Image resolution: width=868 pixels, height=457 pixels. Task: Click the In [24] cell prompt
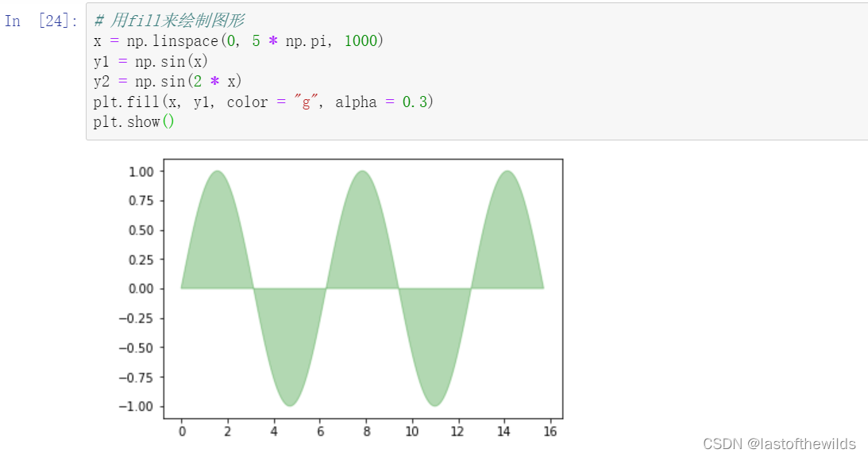41,21
